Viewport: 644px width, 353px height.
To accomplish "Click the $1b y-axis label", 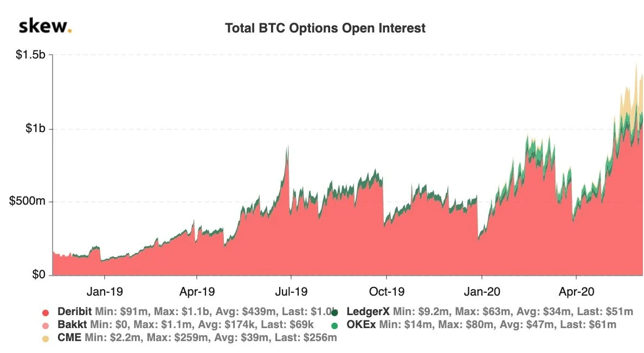I will click(36, 129).
